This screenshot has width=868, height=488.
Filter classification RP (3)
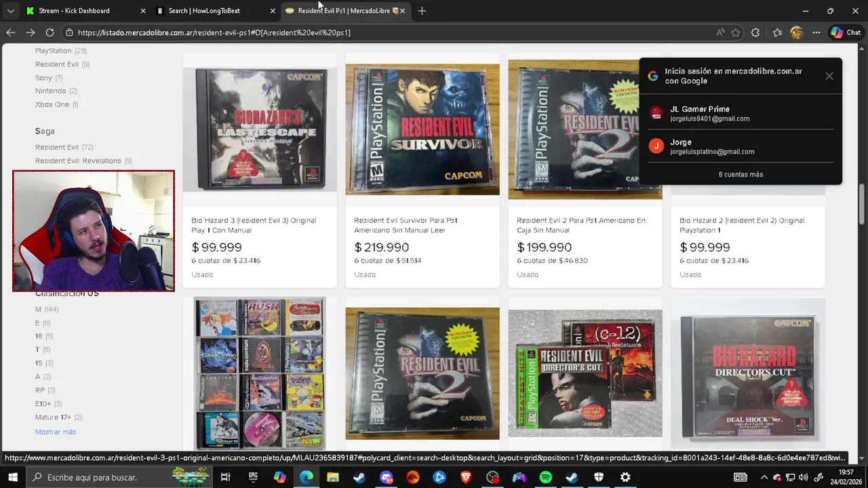coord(45,390)
